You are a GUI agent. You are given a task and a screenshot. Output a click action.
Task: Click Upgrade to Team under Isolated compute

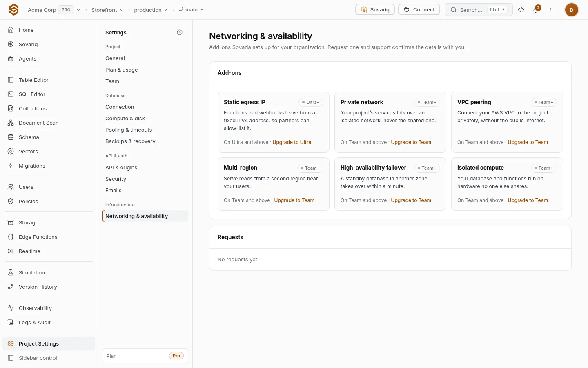tap(528, 200)
